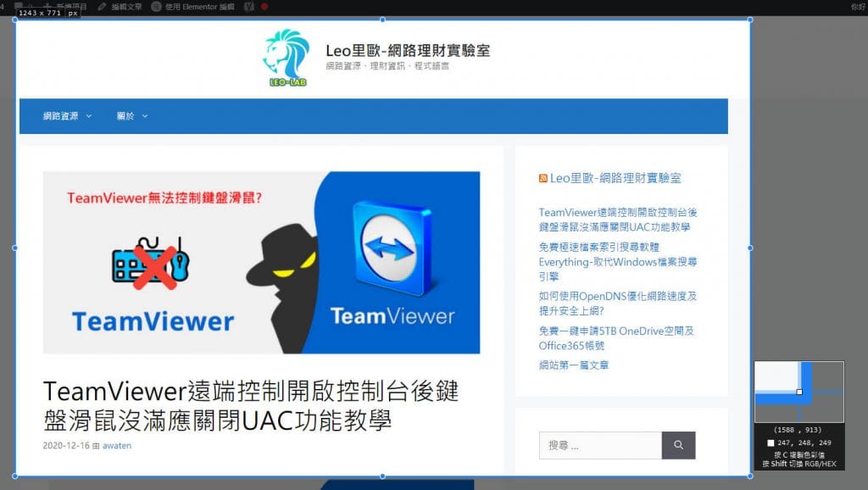Screen dimensions: 868x490
Task: Open sidebar link about TeamViewer遠端控制 UAC功能教學
Action: click(x=618, y=220)
